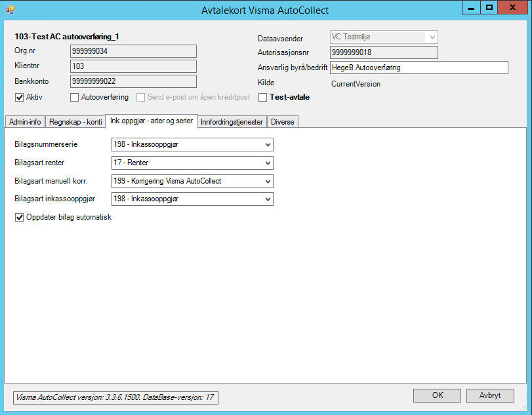
Task: Toggle Oppdater bilag automatisk checkbox
Action: [19, 217]
